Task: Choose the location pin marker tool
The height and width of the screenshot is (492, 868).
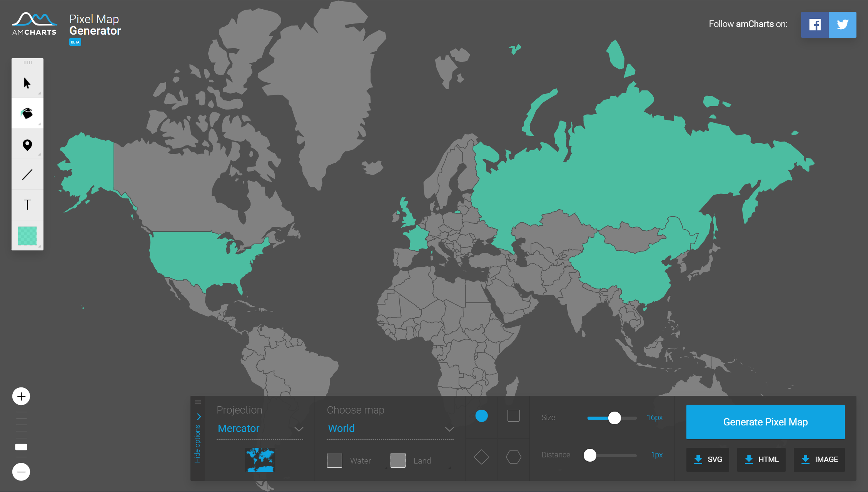Action: tap(27, 145)
